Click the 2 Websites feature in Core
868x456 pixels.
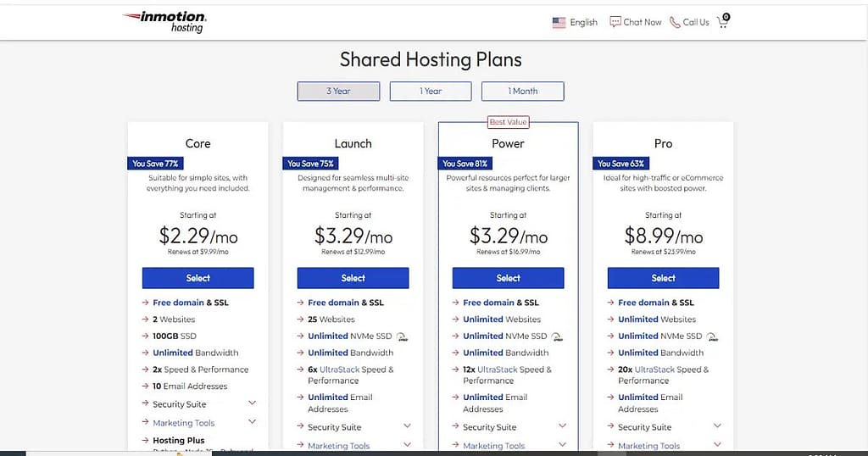click(x=174, y=320)
